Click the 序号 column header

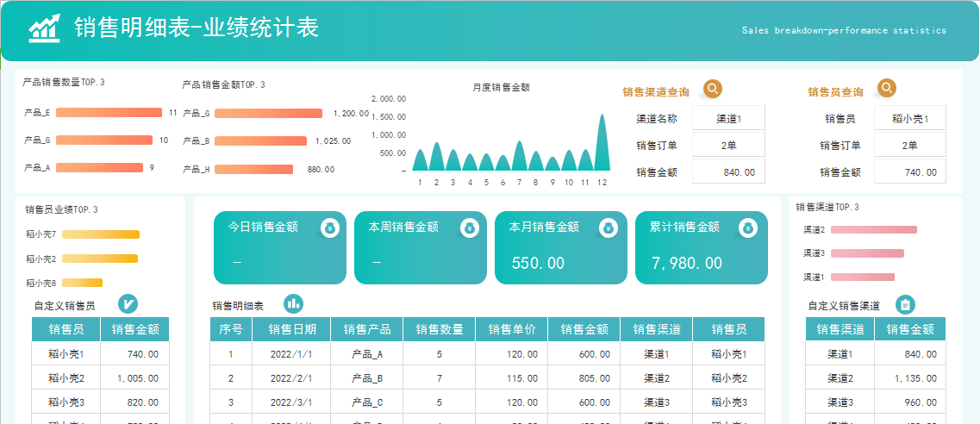(231, 329)
